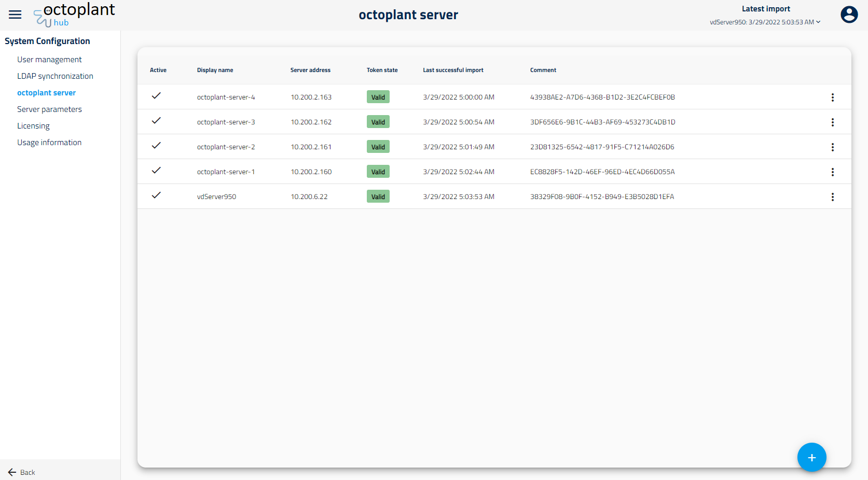Open the kebab menu for octoplant-server-1
The width and height of the screenshot is (868, 480).
pyautogui.click(x=833, y=172)
